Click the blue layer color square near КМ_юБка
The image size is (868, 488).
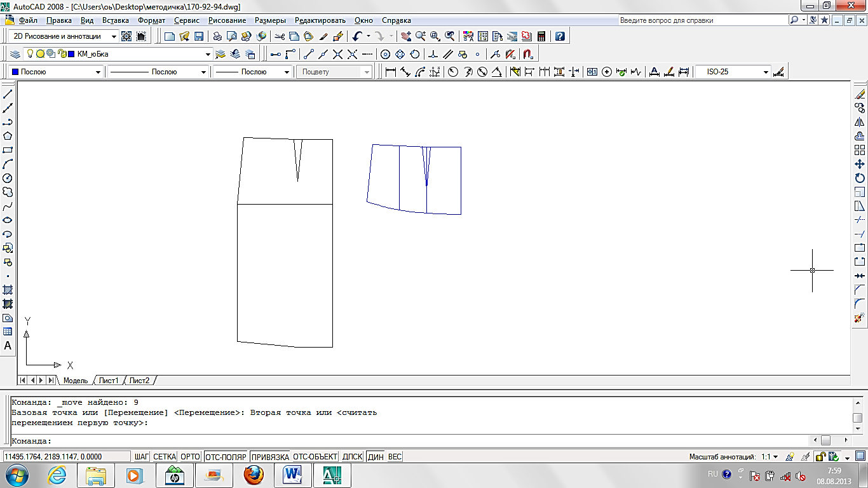[x=71, y=54]
